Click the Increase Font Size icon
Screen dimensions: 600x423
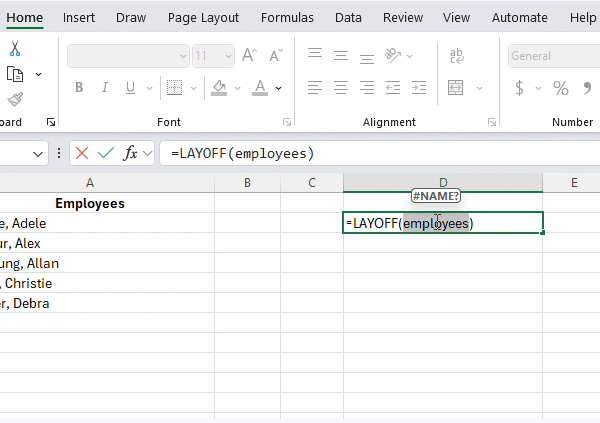tap(249, 56)
